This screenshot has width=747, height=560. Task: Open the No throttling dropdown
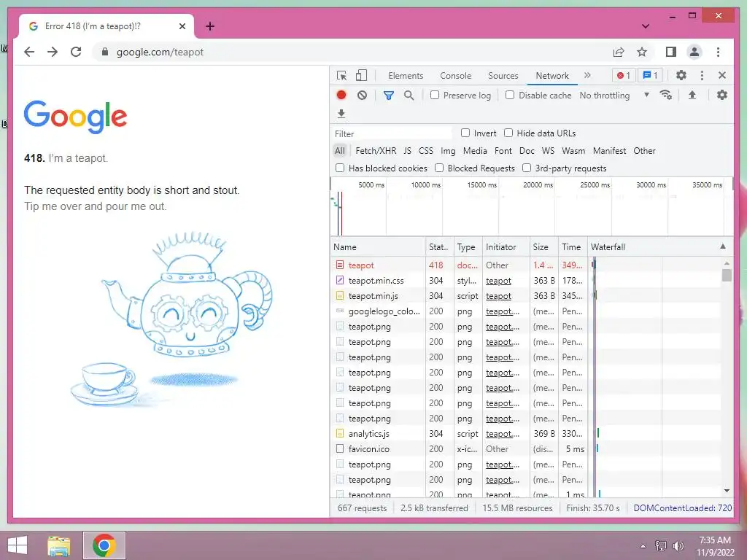tap(614, 96)
